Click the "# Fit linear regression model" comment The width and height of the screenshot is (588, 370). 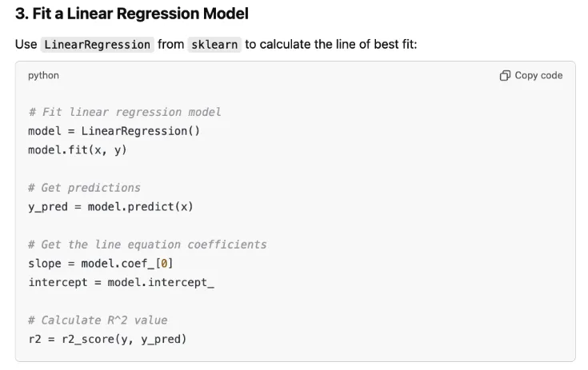(x=124, y=112)
